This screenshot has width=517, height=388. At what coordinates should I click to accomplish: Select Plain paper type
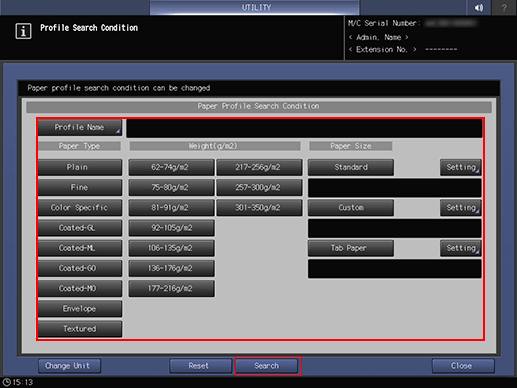(x=80, y=167)
